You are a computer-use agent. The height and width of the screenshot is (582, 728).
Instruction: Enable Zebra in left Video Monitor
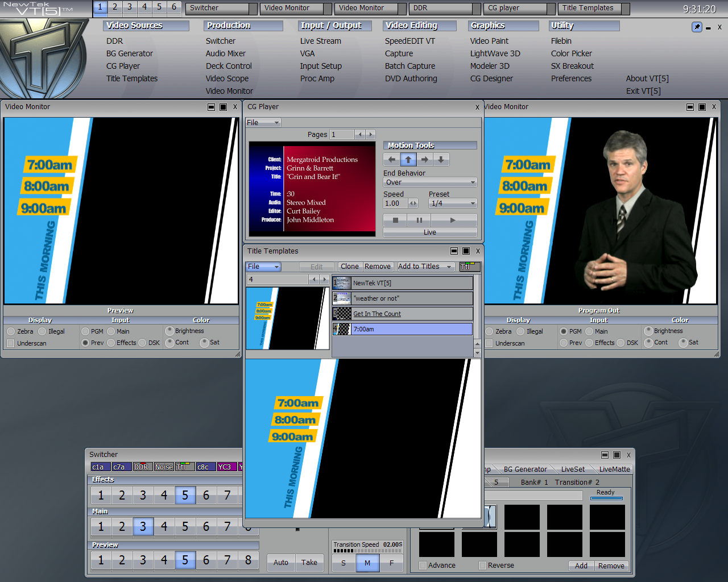click(x=11, y=331)
